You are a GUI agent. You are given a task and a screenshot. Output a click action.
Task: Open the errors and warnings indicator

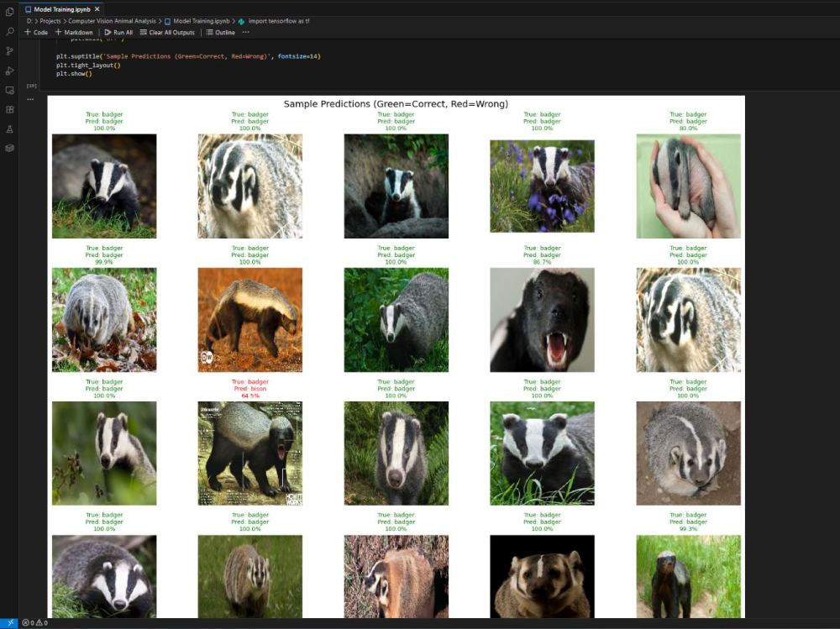[34, 622]
